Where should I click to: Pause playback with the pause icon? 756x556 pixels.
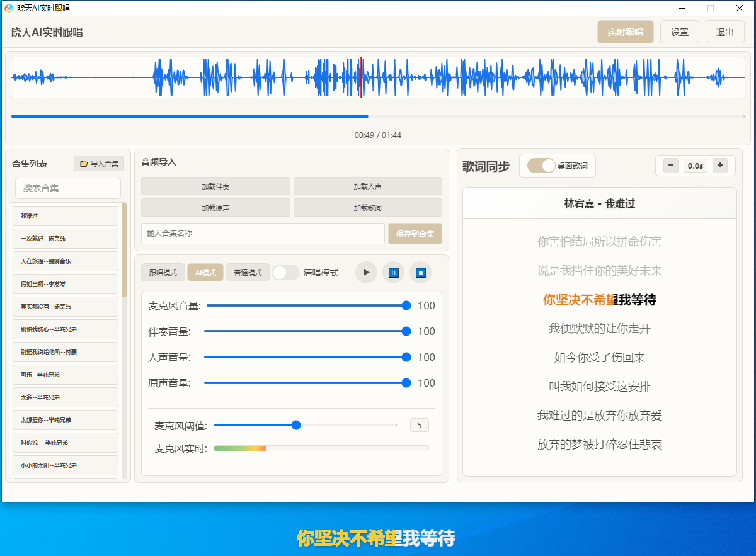(393, 273)
